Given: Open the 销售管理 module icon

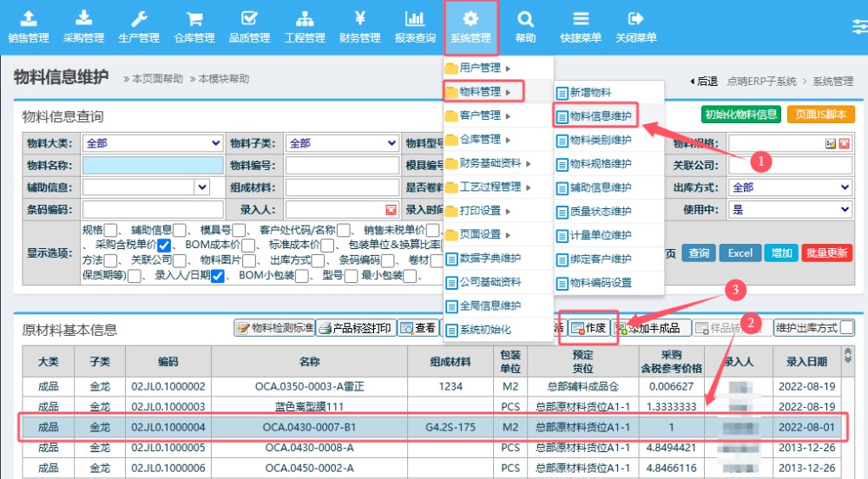Looking at the screenshot, I should (x=29, y=19).
